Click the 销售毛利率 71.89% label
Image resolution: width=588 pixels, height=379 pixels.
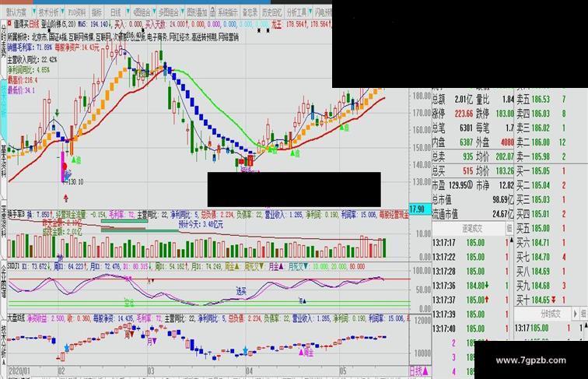click(x=30, y=47)
